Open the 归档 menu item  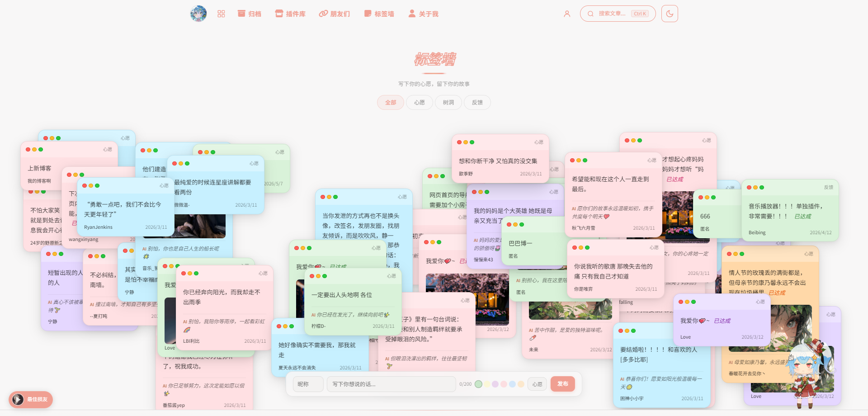tap(250, 14)
